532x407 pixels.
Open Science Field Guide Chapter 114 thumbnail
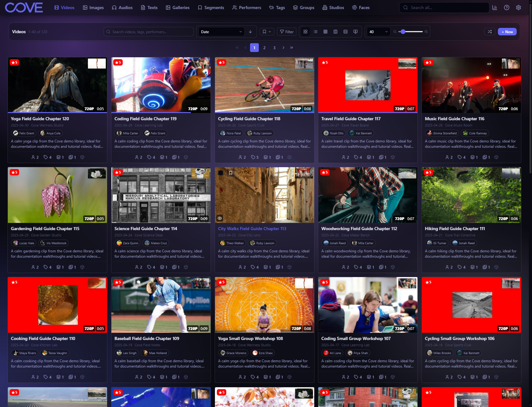tap(161, 195)
